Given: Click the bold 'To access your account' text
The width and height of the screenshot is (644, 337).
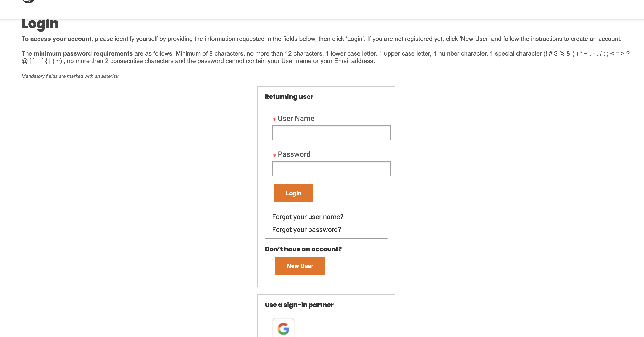Looking at the screenshot, I should [57, 39].
